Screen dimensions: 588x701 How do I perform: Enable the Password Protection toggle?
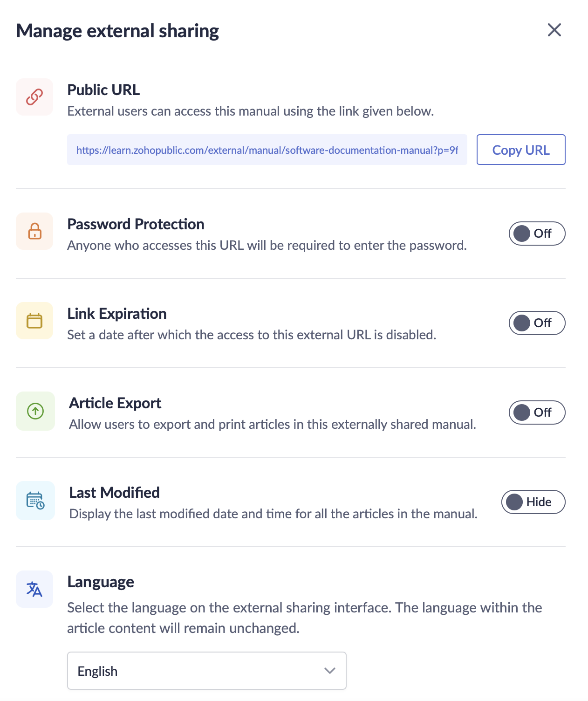point(537,234)
